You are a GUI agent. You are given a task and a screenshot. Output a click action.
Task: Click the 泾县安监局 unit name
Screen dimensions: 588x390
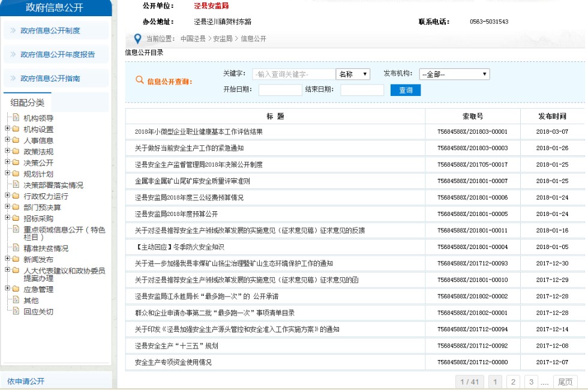point(211,5)
